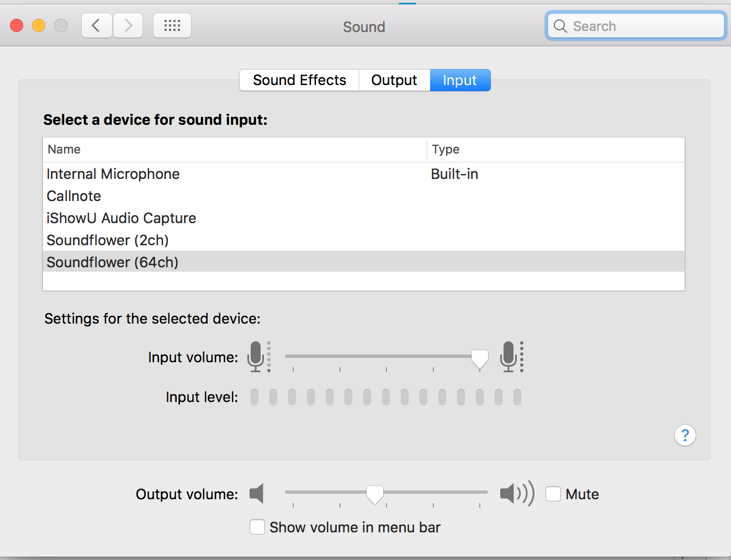
Task: Click the magnifying glass search icon
Action: [560, 27]
